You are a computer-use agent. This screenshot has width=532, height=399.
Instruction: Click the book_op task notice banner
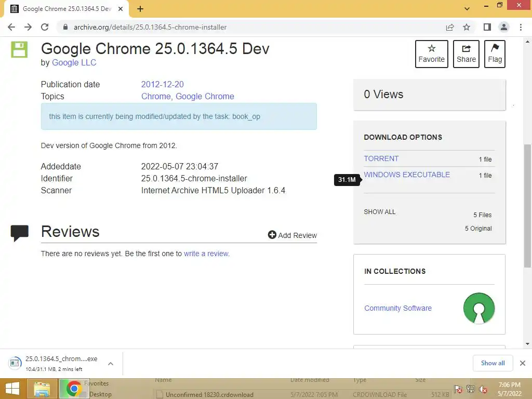pyautogui.click(x=179, y=116)
